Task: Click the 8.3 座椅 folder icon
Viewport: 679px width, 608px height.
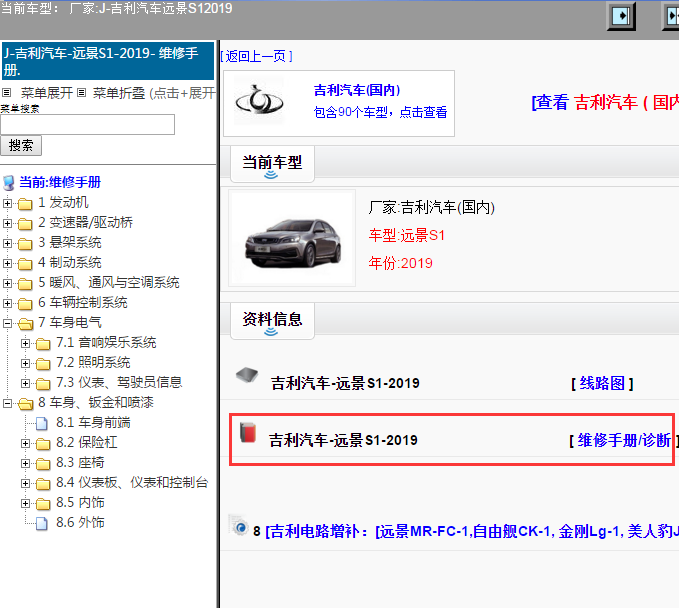Action: click(x=43, y=464)
